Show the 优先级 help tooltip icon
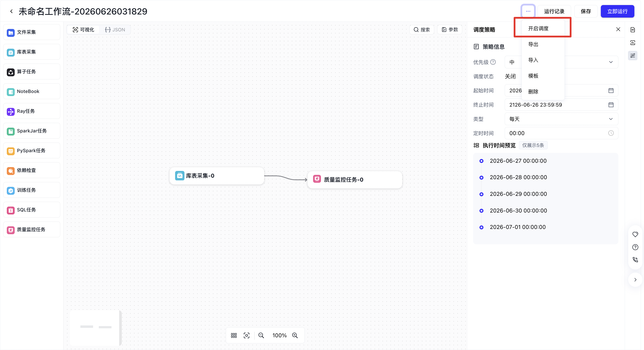The height and width of the screenshot is (350, 644). pos(493,62)
